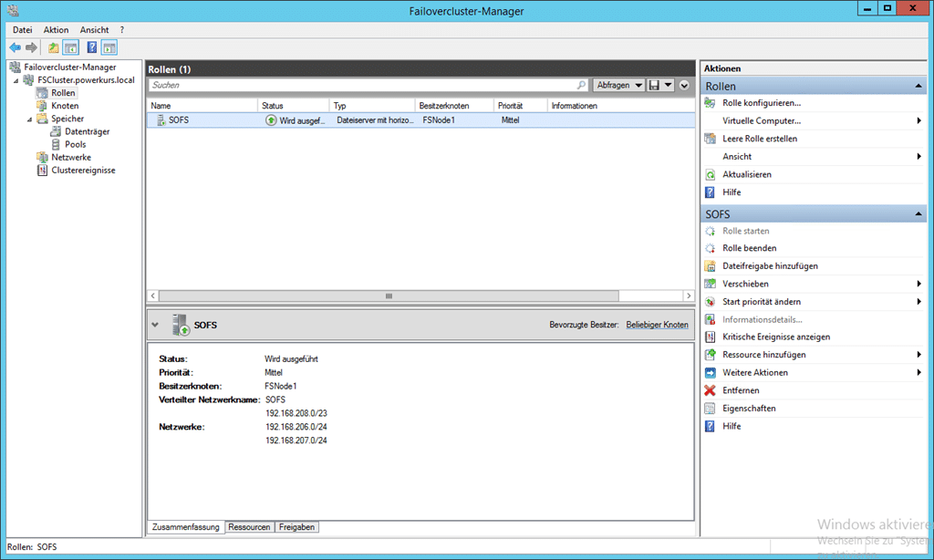
Task: Click the horizontal scrollbar thumb
Action: coord(389,296)
